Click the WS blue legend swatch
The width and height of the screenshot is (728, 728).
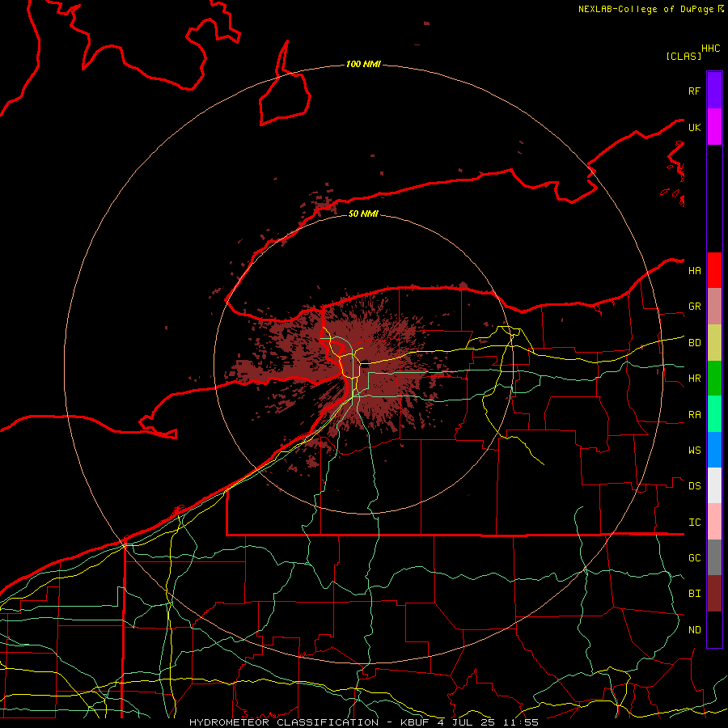[714, 450]
